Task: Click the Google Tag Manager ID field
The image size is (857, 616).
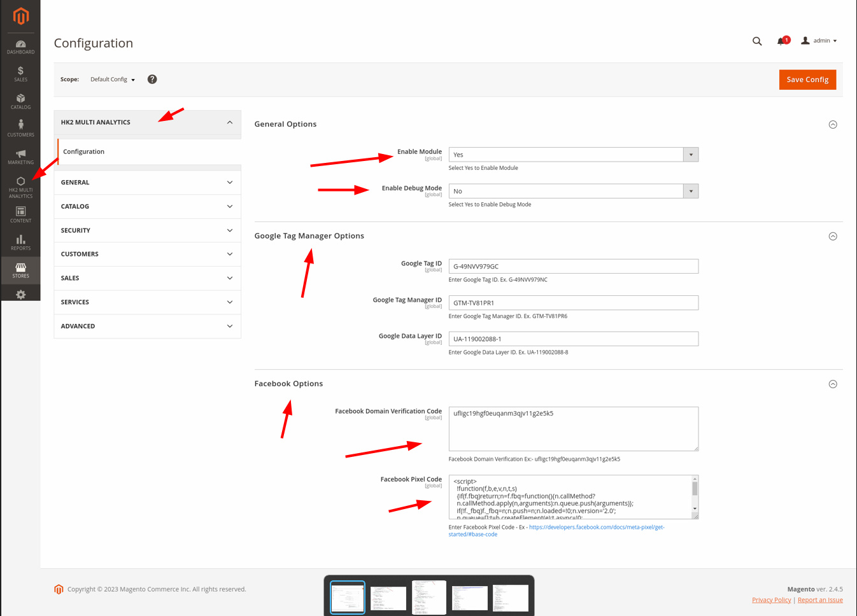Action: pos(573,303)
